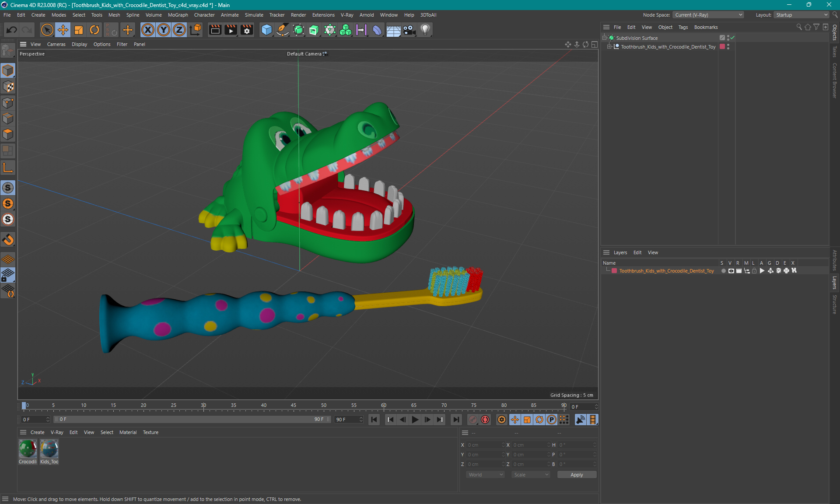The image size is (840, 504).
Task: Toggle Autokeying button
Action: pos(485,420)
